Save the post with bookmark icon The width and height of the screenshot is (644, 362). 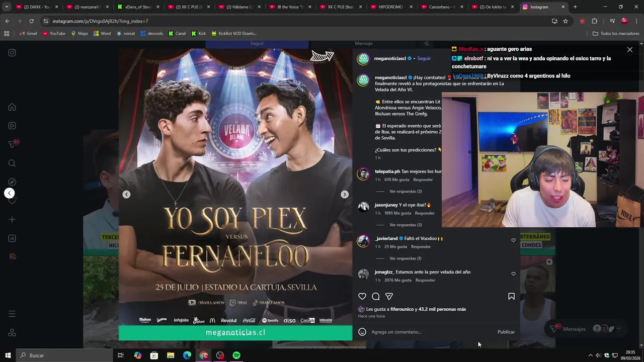click(511, 297)
